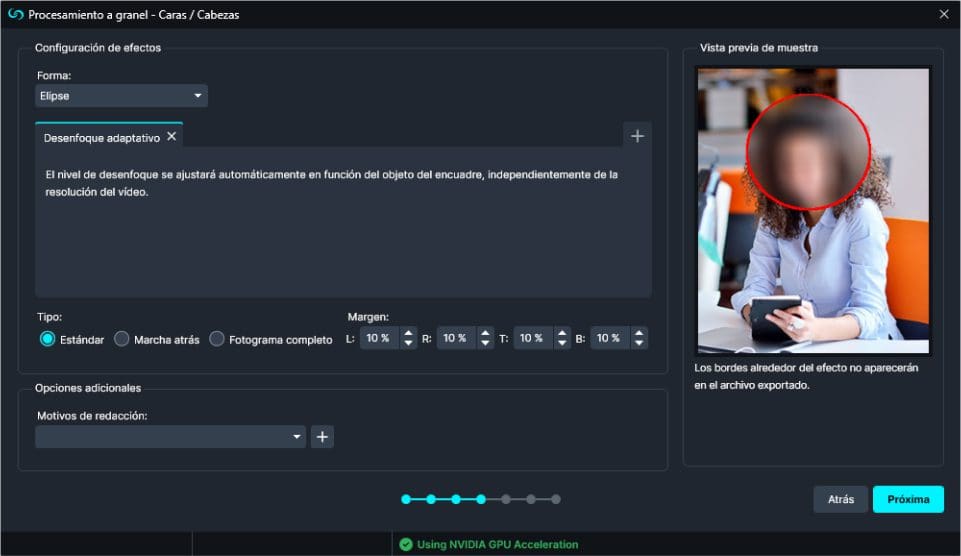This screenshot has width=961, height=556.
Task: Go back with the Atrás button
Action: pos(840,499)
